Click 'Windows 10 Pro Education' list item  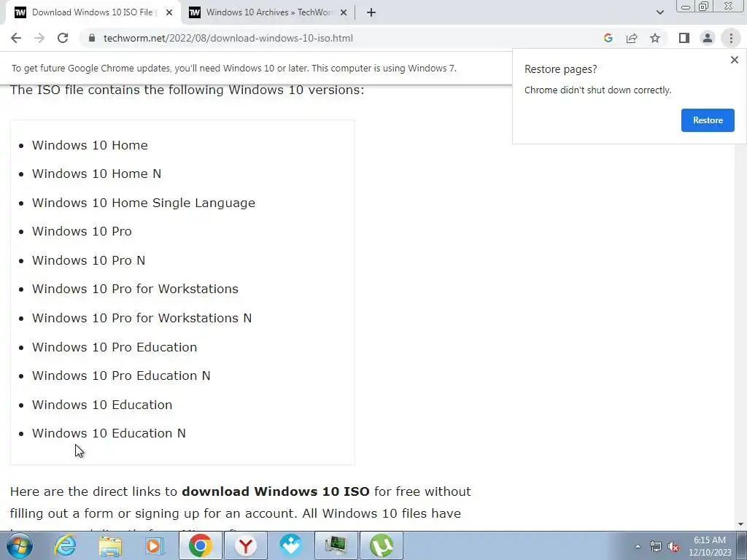(115, 346)
